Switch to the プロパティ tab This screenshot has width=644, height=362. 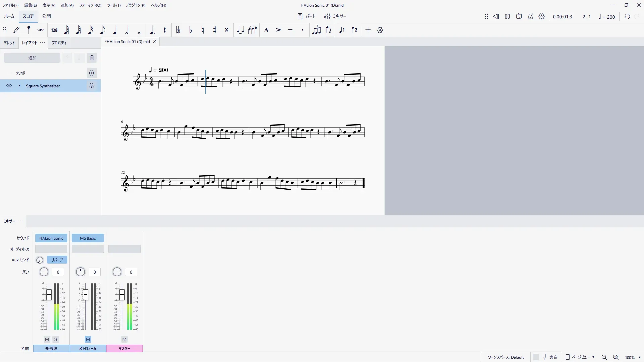pos(59,43)
